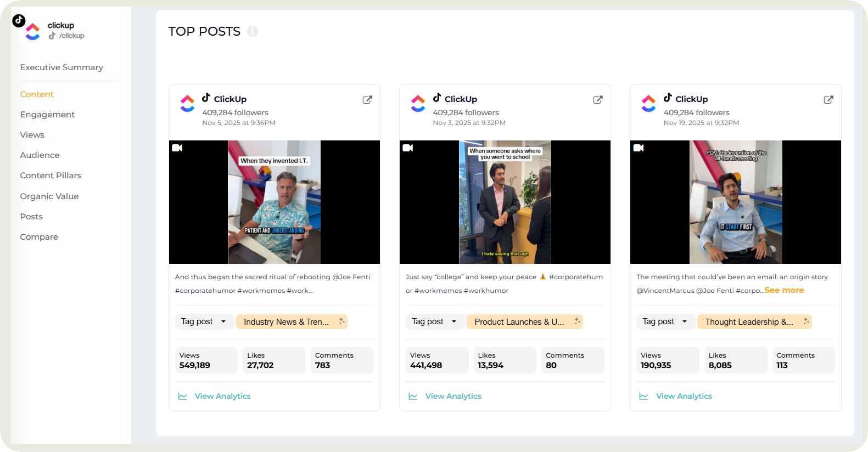Viewport: 868px width, 452px height.
Task: Click the sparkle icon on Thought Leadership tag
Action: [x=806, y=321]
